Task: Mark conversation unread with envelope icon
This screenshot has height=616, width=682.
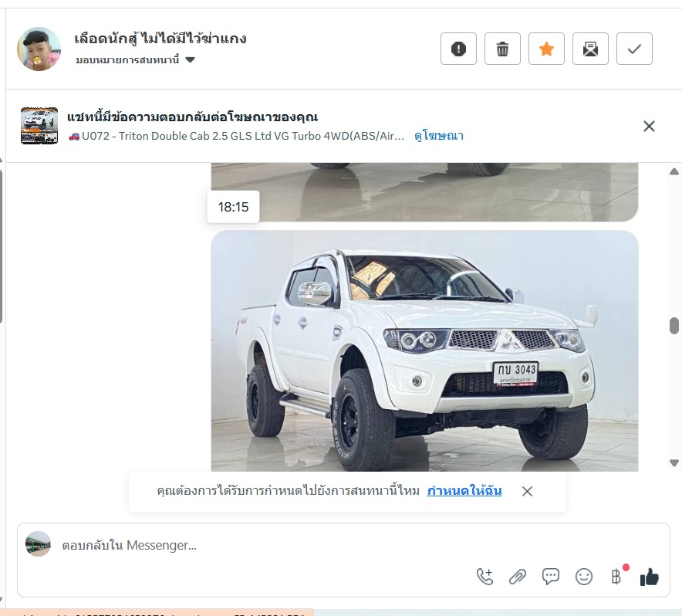Action: click(590, 49)
